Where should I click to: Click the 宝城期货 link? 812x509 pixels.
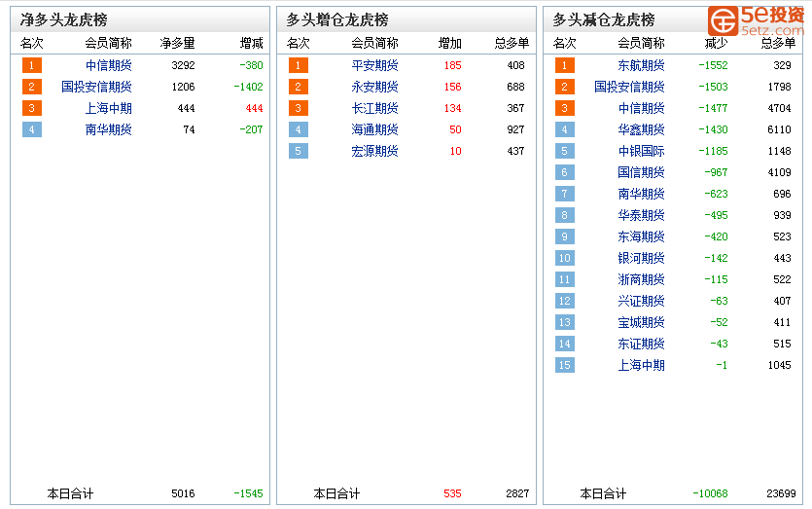(641, 322)
